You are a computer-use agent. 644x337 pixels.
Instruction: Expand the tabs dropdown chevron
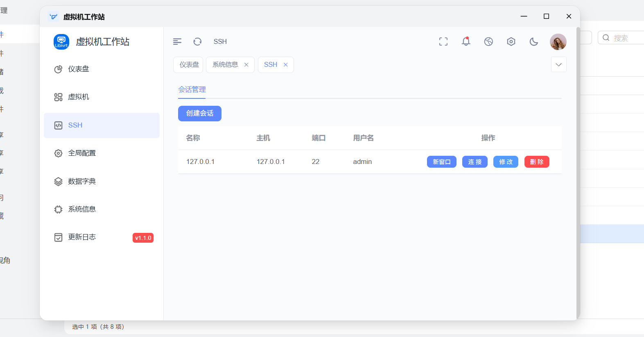[x=558, y=65]
